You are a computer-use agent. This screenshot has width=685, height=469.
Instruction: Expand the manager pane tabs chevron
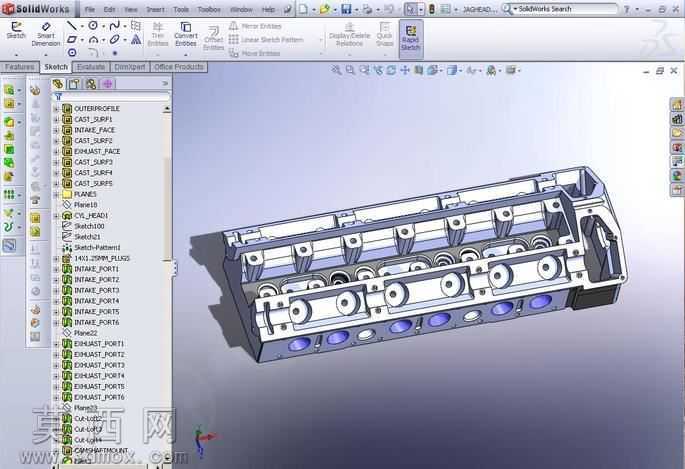[165, 83]
